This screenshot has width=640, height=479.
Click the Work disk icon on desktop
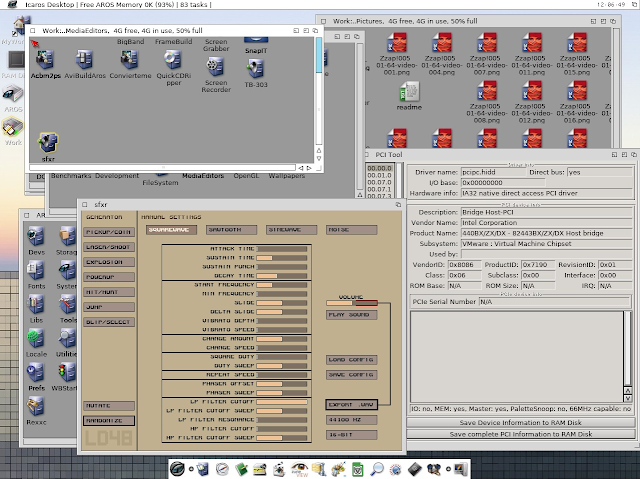tap(13, 127)
